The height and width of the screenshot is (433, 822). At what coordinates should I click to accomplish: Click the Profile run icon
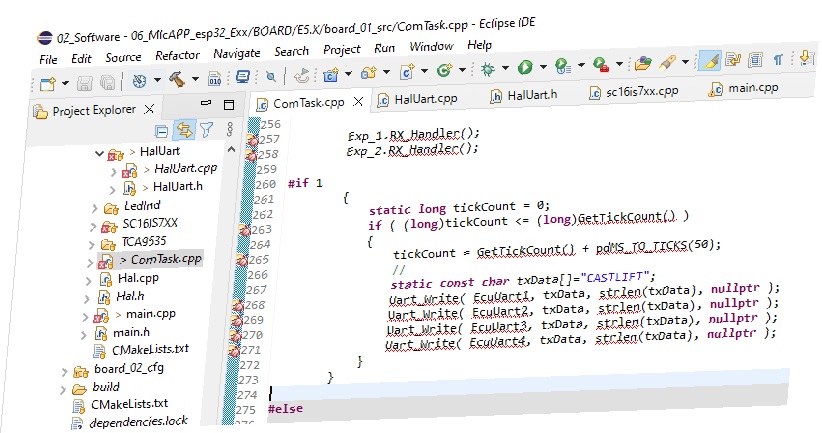563,66
